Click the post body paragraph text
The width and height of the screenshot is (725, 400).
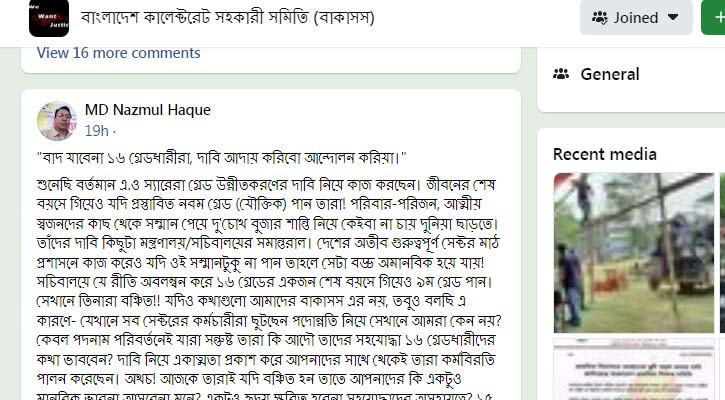[x=269, y=288]
